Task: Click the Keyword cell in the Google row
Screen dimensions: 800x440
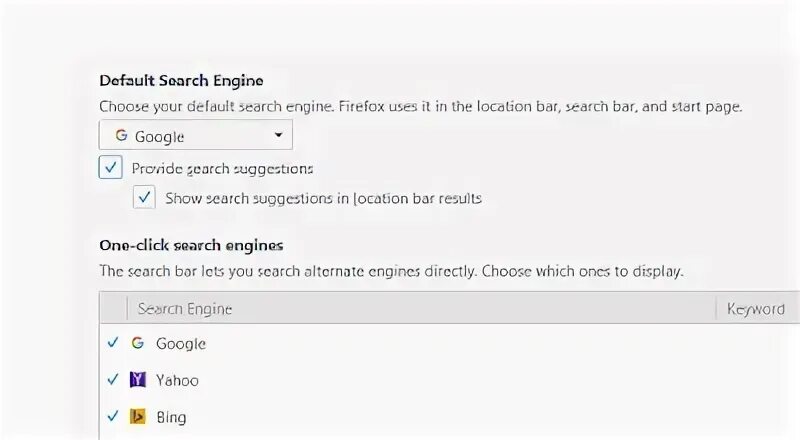Action: click(756, 343)
